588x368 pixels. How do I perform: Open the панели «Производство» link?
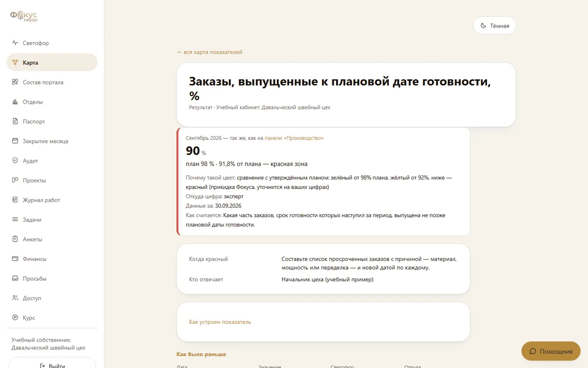[x=294, y=138]
